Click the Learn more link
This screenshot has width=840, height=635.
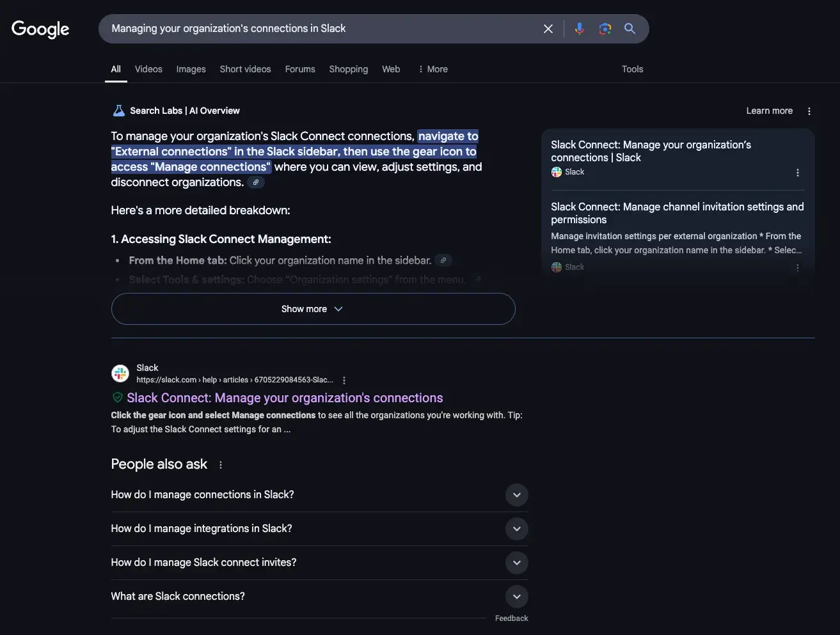pyautogui.click(x=769, y=110)
